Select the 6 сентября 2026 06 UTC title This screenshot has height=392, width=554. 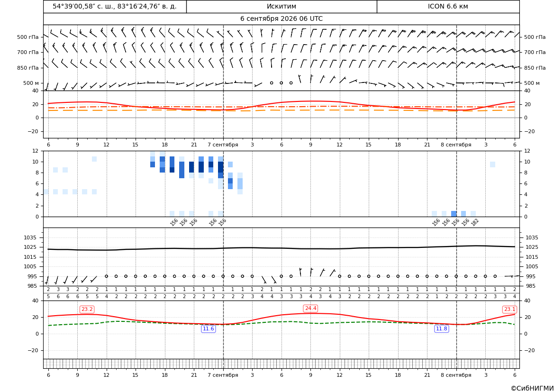click(x=282, y=19)
